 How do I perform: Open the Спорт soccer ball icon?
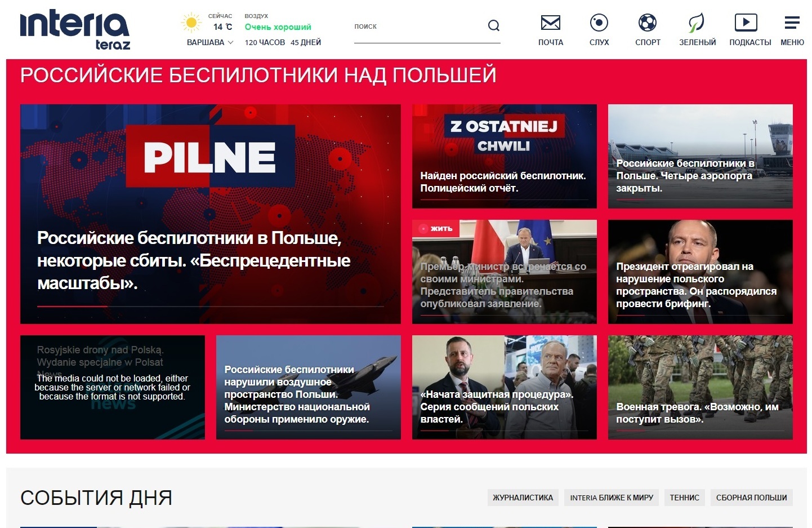[647, 24]
